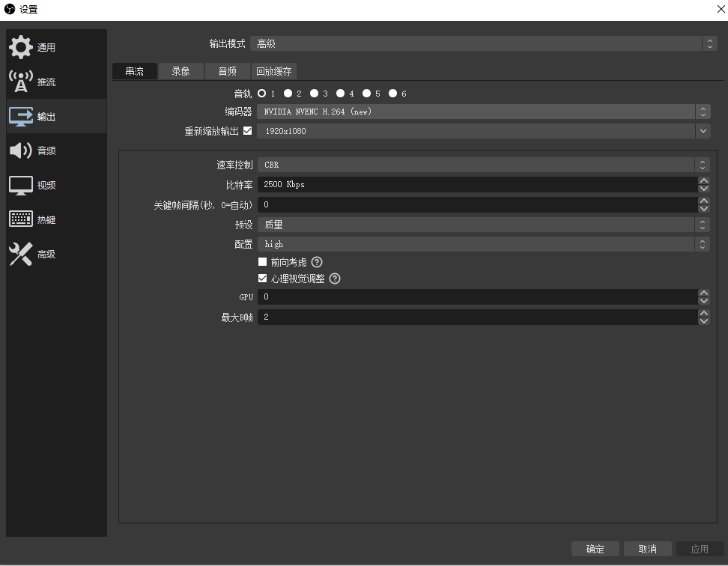Open the 通用 general settings gear icon
The image size is (728, 566).
(x=21, y=47)
